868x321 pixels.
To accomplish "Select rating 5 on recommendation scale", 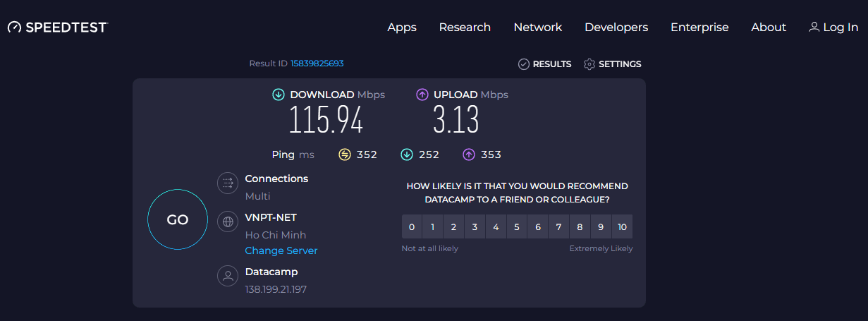I will [517, 227].
